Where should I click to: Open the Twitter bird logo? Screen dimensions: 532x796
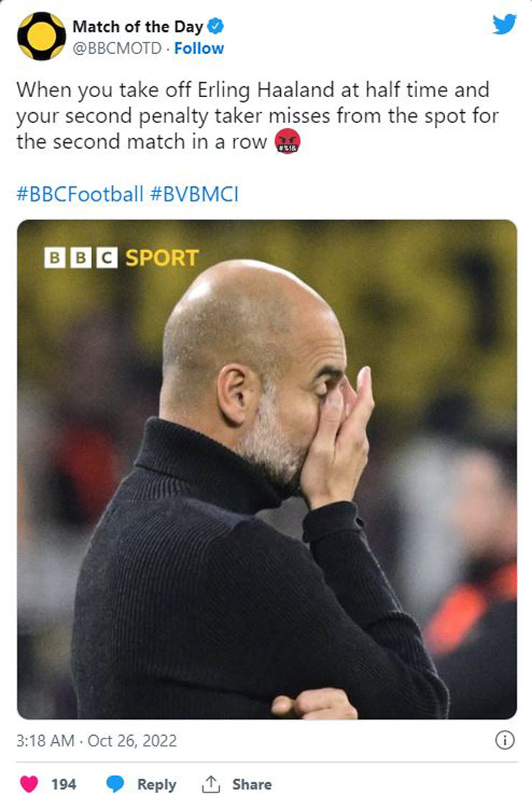pos(504,24)
